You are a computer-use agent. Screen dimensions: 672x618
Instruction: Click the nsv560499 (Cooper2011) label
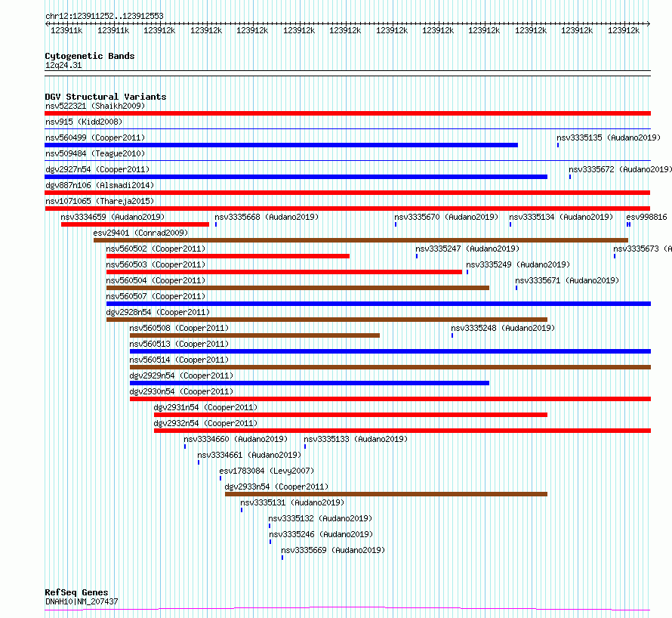[x=95, y=138]
